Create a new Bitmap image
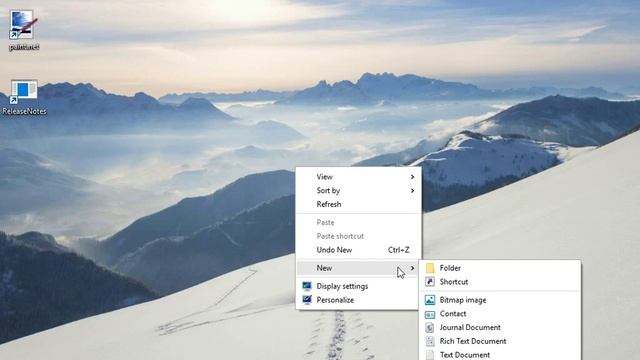The width and height of the screenshot is (640, 360). tap(500, 300)
